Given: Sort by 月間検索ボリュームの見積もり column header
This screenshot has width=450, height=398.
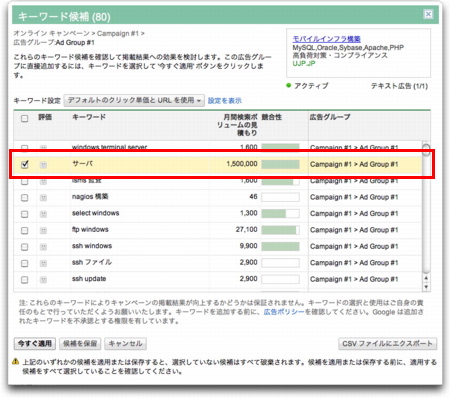Looking at the screenshot, I should [237, 125].
